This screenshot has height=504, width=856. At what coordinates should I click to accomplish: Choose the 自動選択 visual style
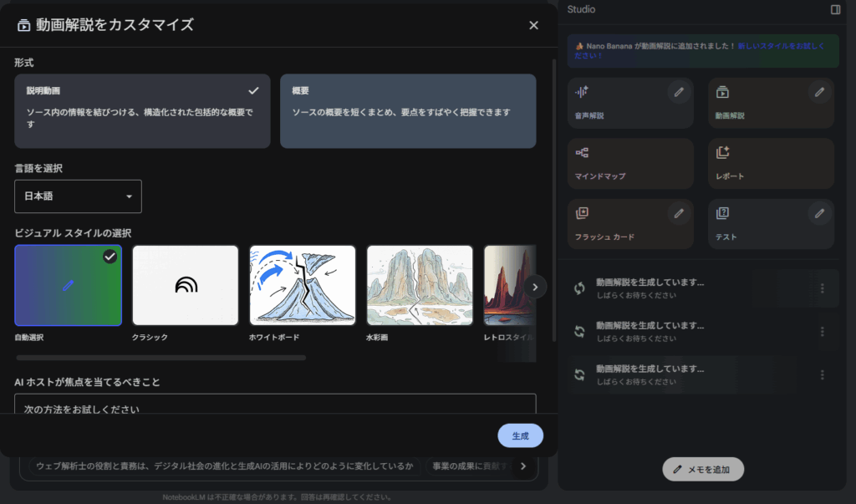tap(69, 285)
